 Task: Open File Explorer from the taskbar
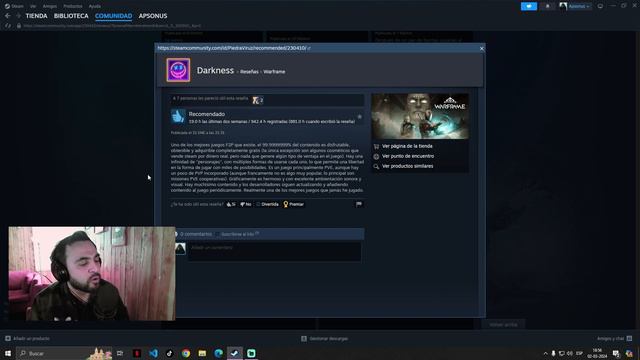coord(202,353)
